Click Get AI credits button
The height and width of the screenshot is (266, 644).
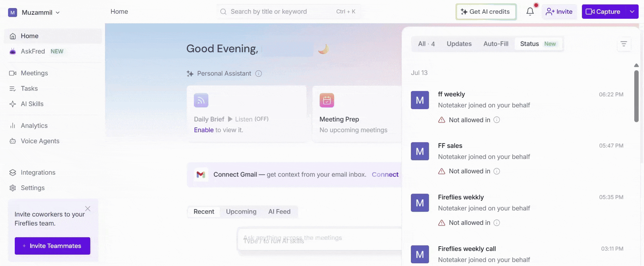click(x=486, y=12)
